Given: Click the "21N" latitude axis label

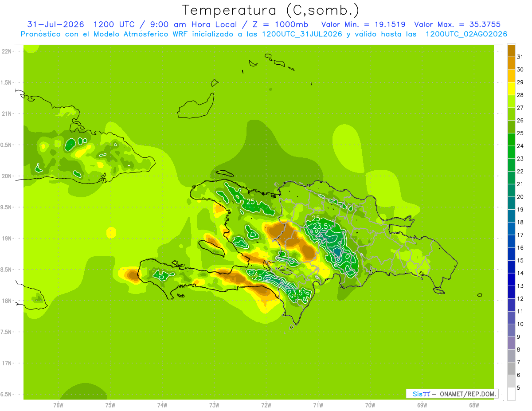Looking at the screenshot, I should 7,114.
